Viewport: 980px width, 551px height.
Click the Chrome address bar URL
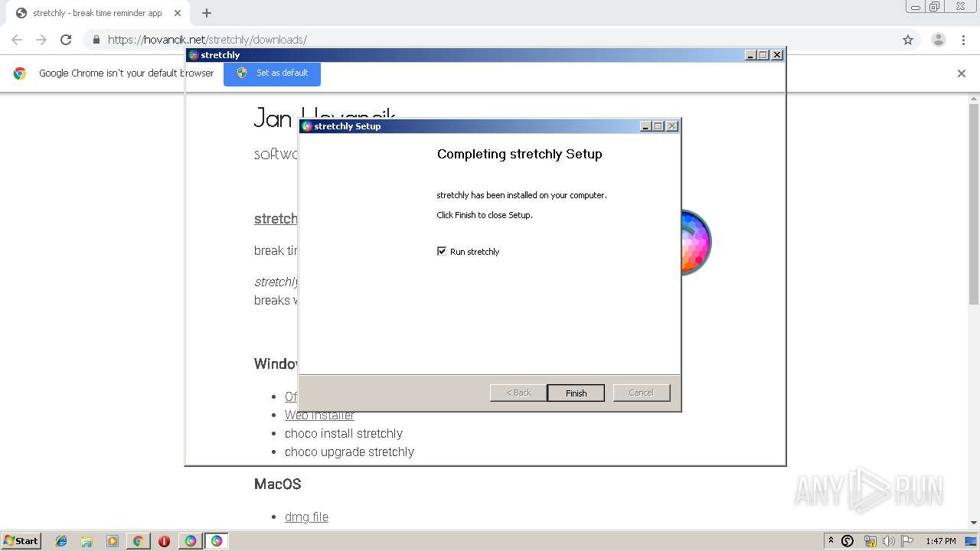pos(207,40)
